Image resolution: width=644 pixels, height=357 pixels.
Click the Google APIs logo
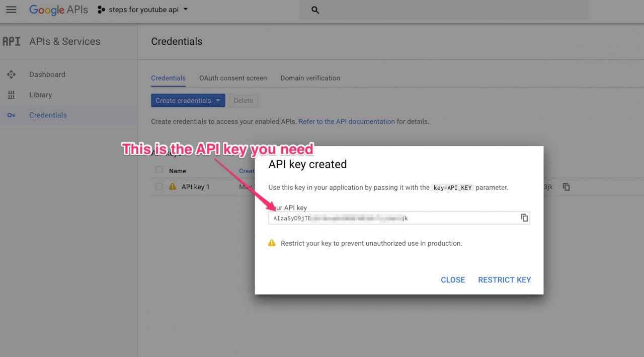(x=58, y=10)
